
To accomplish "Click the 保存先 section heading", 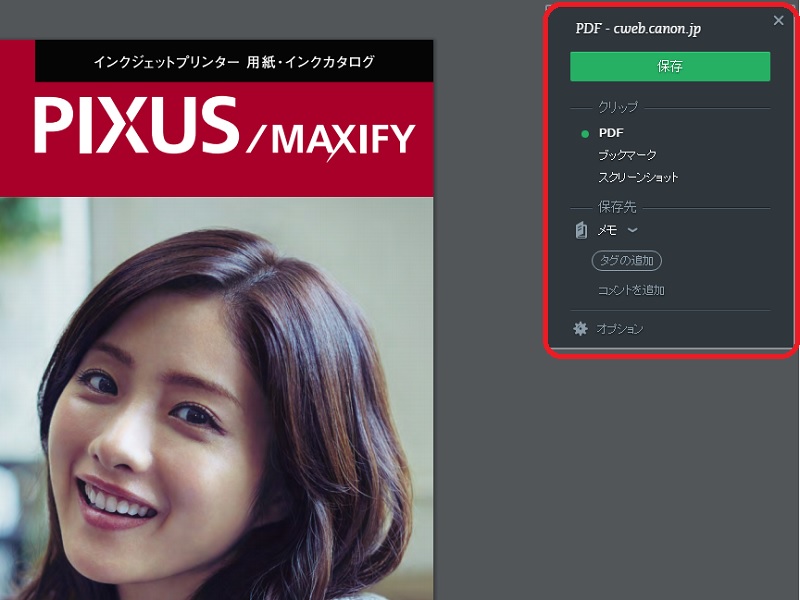I will pos(617,207).
